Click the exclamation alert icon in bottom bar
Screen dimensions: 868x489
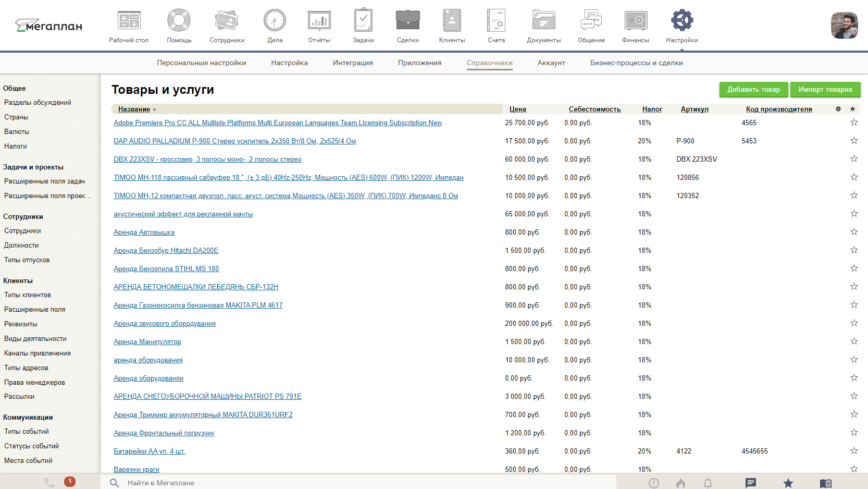pyautogui.click(x=654, y=483)
